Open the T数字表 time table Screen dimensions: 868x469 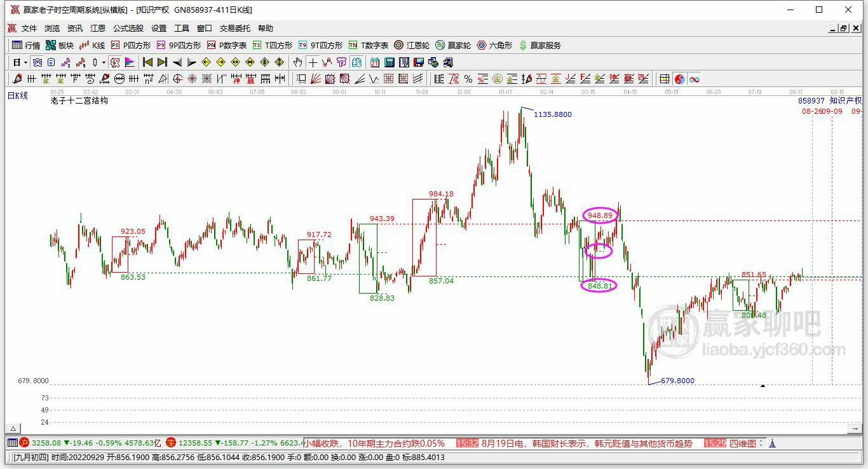[369, 45]
